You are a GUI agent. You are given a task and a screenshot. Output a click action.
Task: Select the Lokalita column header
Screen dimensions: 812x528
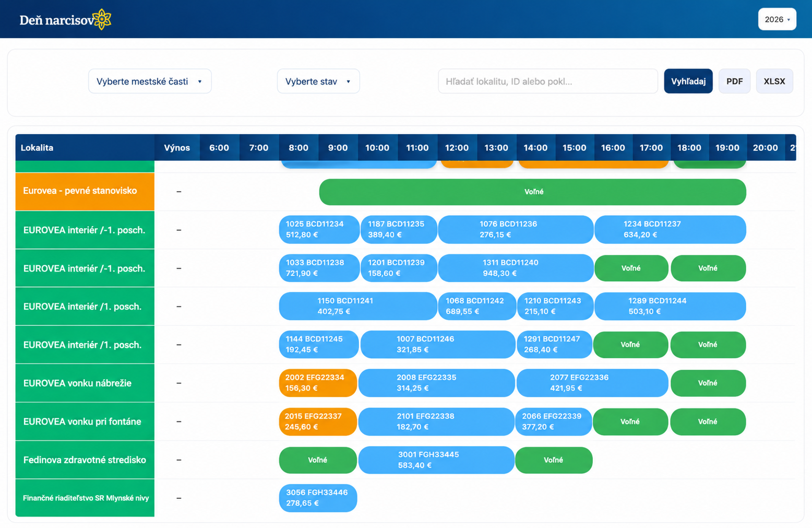pyautogui.click(x=85, y=148)
